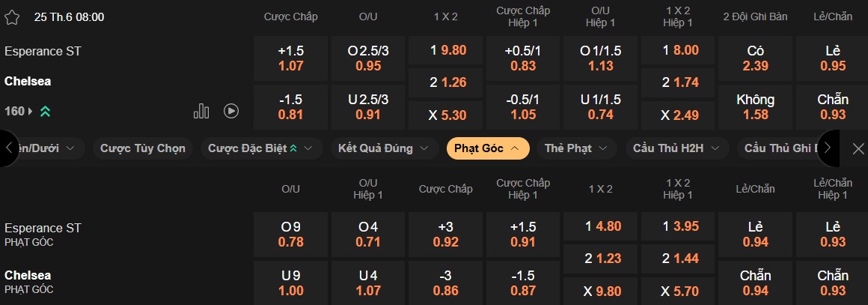This screenshot has height=305, width=868.
Task: Select Chelsea -1.5 handicap odds 0.81
Action: click(290, 107)
